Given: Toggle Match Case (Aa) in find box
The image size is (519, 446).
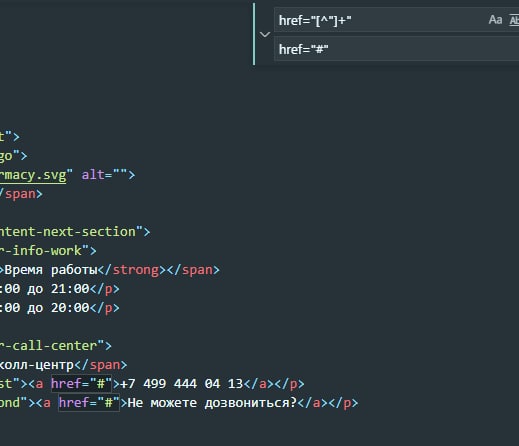Looking at the screenshot, I should coord(495,20).
